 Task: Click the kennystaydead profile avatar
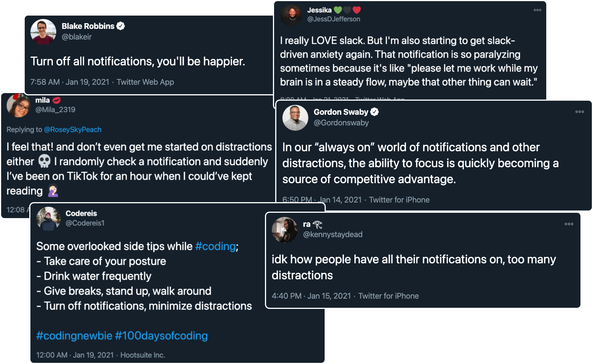click(285, 230)
